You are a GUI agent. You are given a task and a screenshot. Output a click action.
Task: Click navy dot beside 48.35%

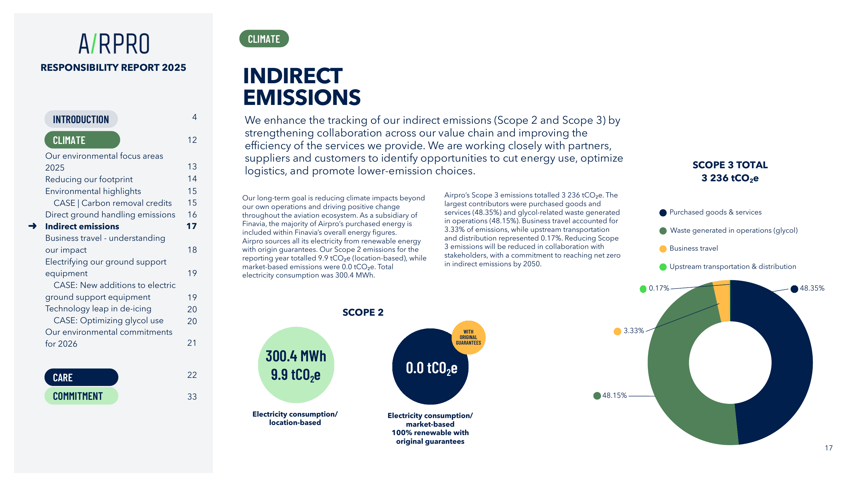coord(794,289)
